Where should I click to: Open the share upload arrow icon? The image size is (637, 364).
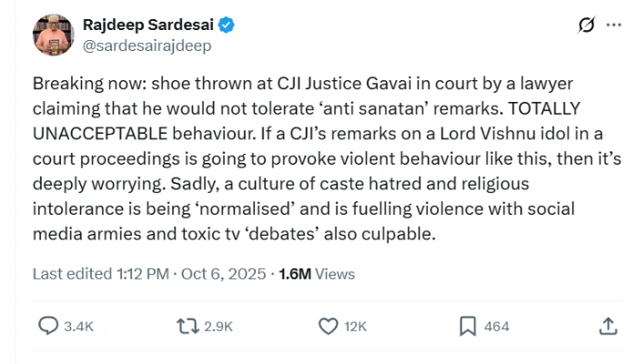608,326
